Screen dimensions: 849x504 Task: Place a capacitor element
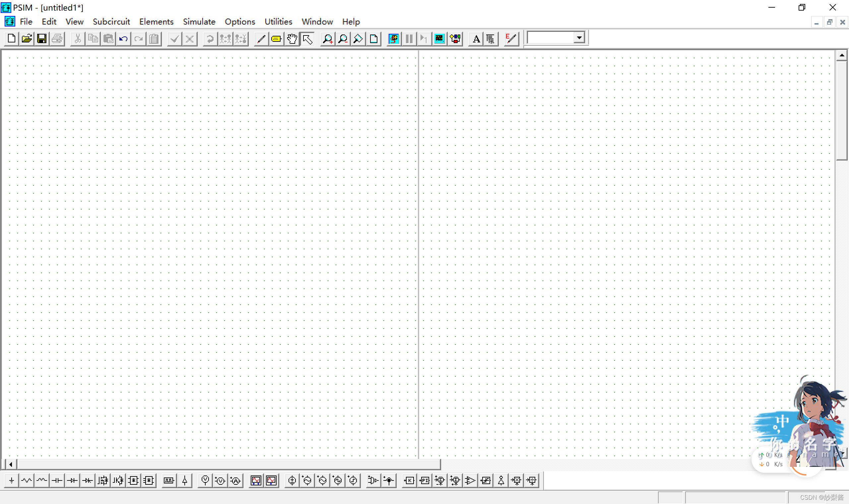[57, 480]
